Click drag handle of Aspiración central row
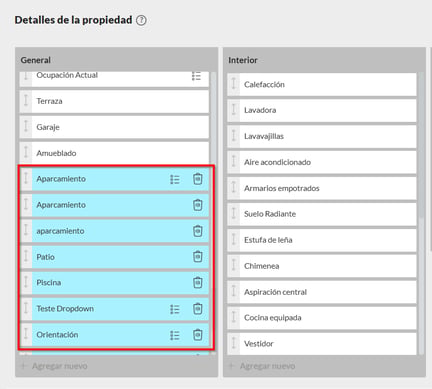 (x=234, y=292)
